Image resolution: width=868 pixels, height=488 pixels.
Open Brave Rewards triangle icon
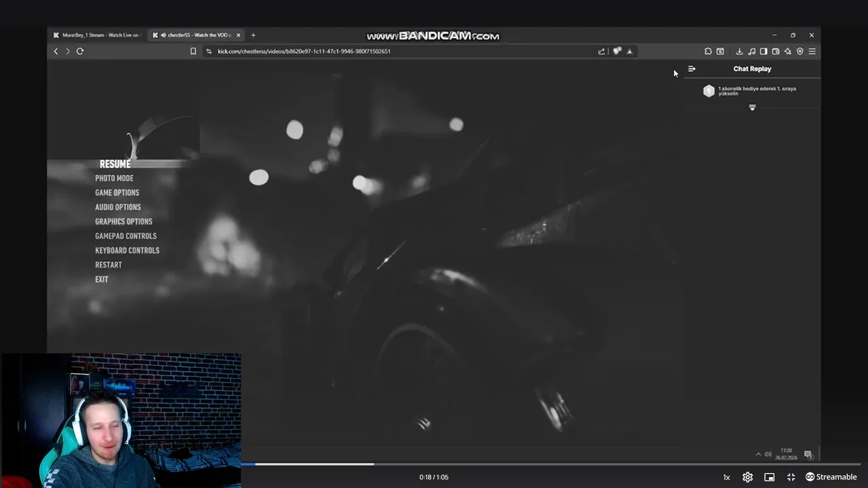629,52
